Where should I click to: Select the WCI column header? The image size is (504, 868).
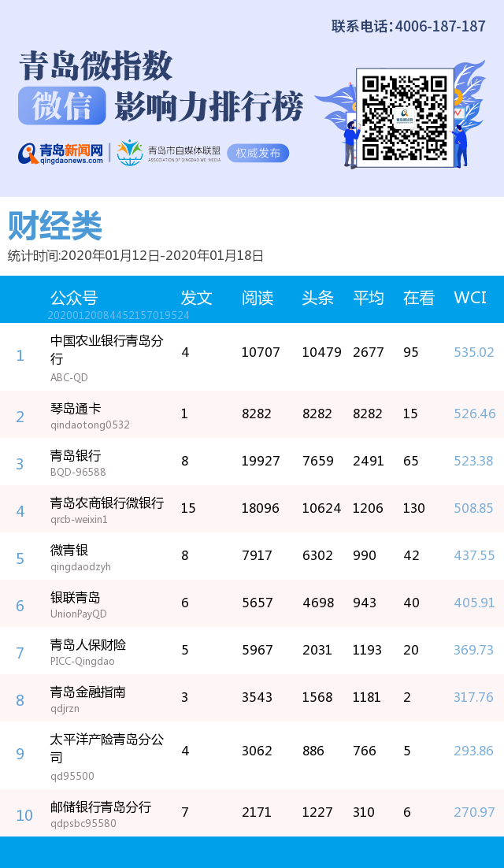[x=469, y=298]
